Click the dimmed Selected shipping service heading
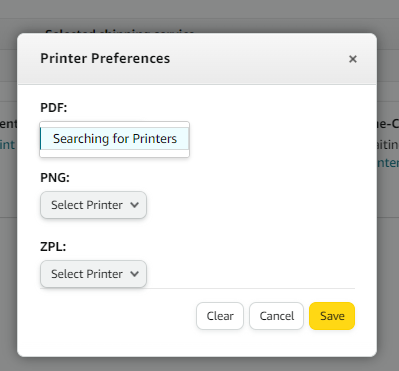The image size is (399, 371). pos(120,32)
